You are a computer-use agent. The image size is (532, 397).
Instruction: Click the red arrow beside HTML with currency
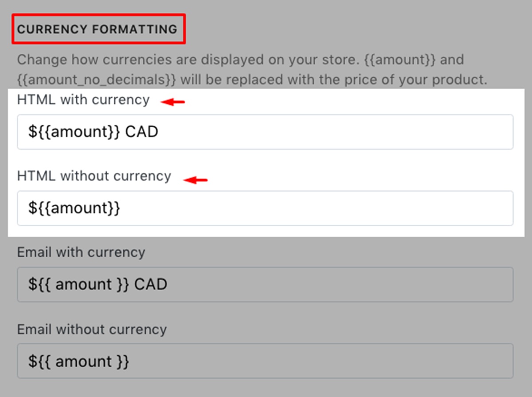(x=173, y=102)
